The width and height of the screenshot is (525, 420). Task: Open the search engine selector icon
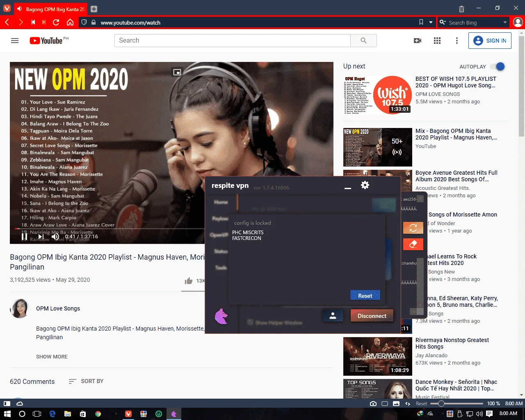point(443,23)
